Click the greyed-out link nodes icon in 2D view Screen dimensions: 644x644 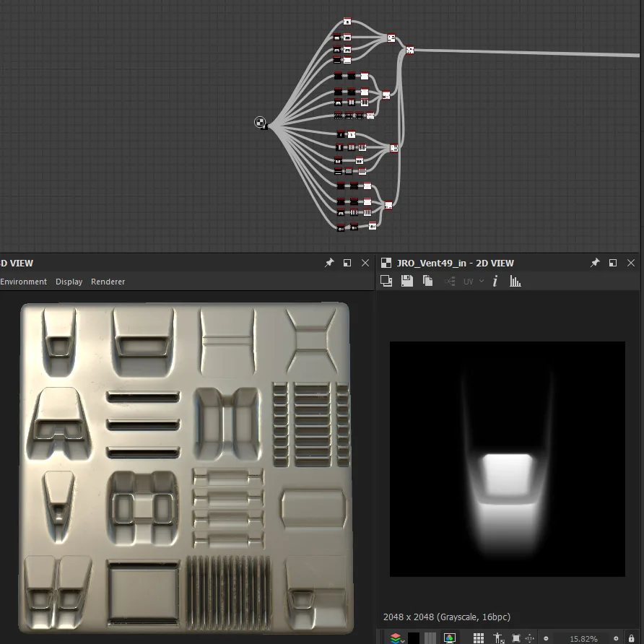pyautogui.click(x=450, y=282)
